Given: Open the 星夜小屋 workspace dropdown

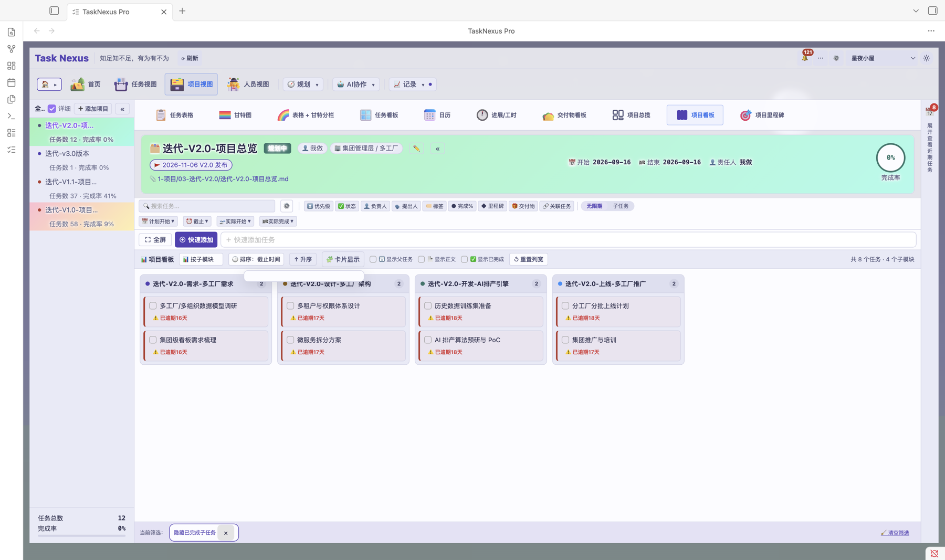Looking at the screenshot, I should click(883, 58).
